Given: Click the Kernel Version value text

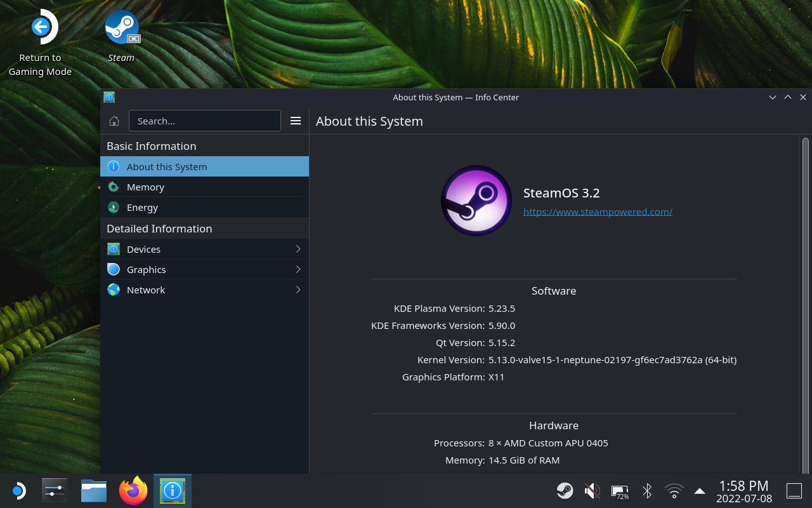Looking at the screenshot, I should (x=612, y=360).
